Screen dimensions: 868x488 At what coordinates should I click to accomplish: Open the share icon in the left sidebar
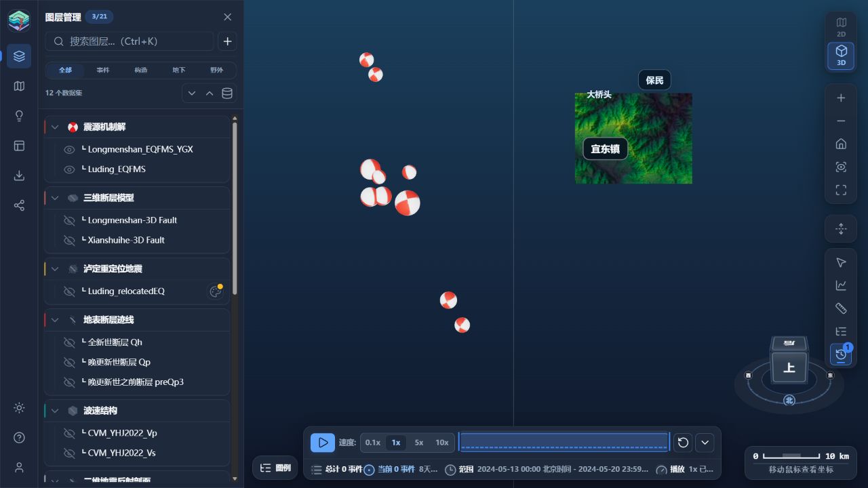(x=19, y=205)
